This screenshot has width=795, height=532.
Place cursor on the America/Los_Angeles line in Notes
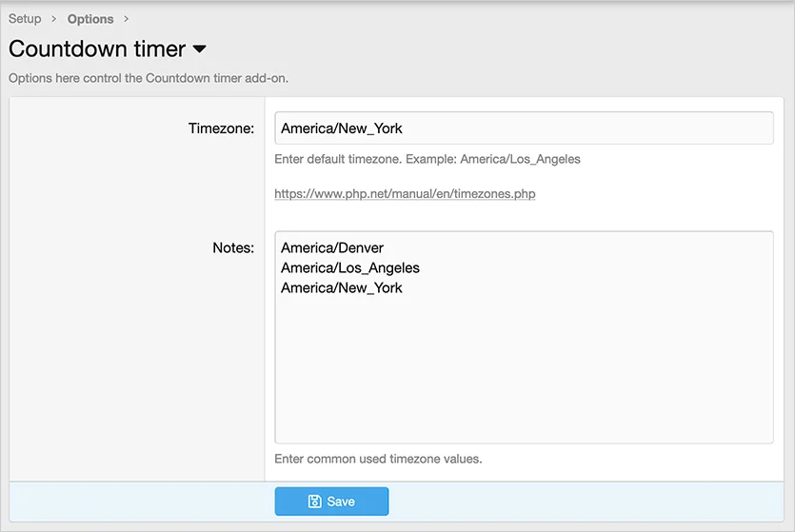point(350,268)
